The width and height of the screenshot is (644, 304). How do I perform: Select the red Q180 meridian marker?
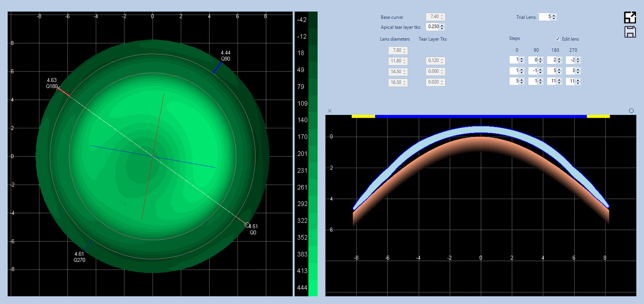tap(64, 91)
